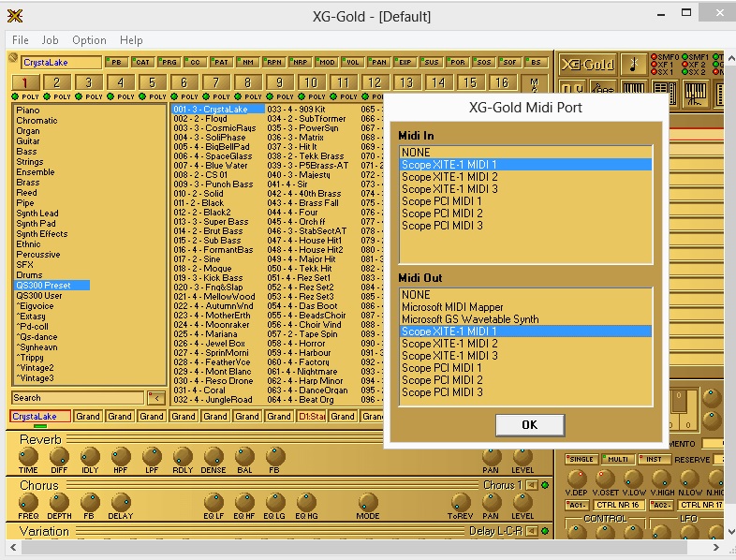The width and height of the screenshot is (736, 560).
Task: Click the Chorus FREQ knob
Action: click(x=28, y=502)
